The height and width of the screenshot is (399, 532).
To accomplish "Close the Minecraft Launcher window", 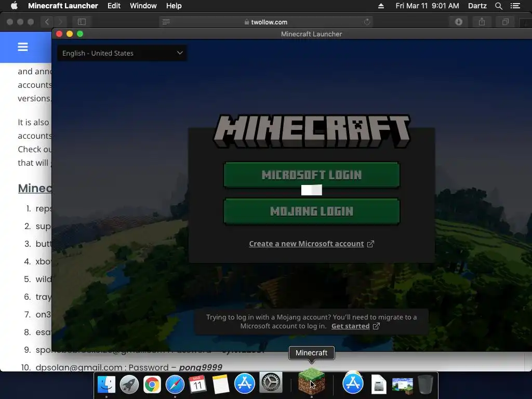I will pyautogui.click(x=59, y=34).
